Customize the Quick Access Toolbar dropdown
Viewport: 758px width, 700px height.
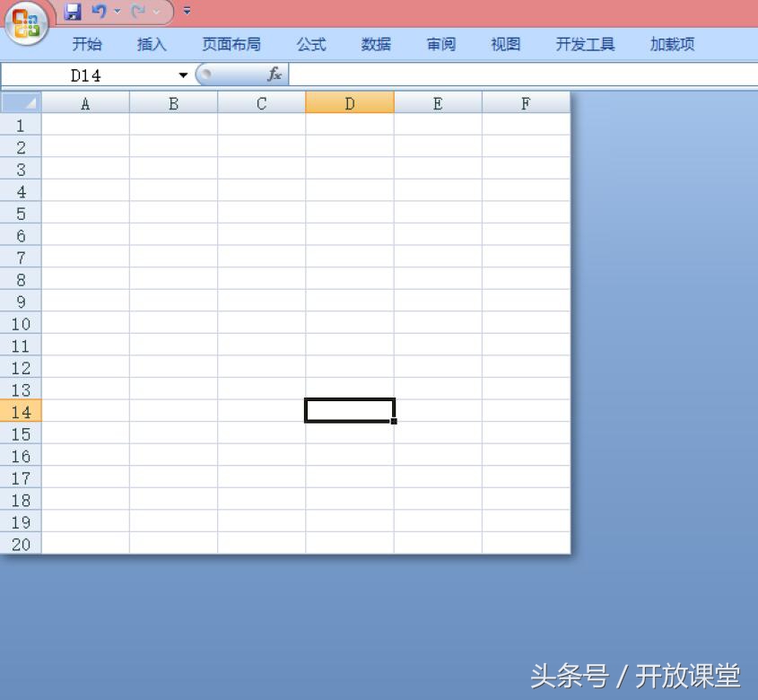[187, 10]
